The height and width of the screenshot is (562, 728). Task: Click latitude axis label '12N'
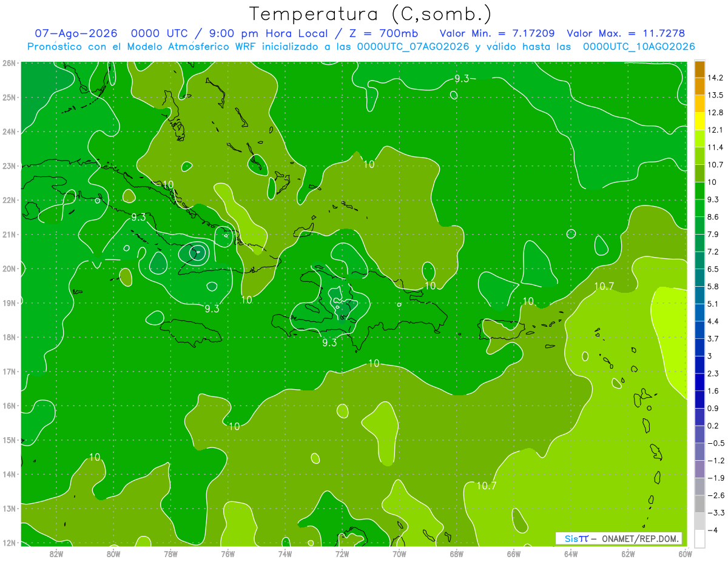click(x=9, y=543)
